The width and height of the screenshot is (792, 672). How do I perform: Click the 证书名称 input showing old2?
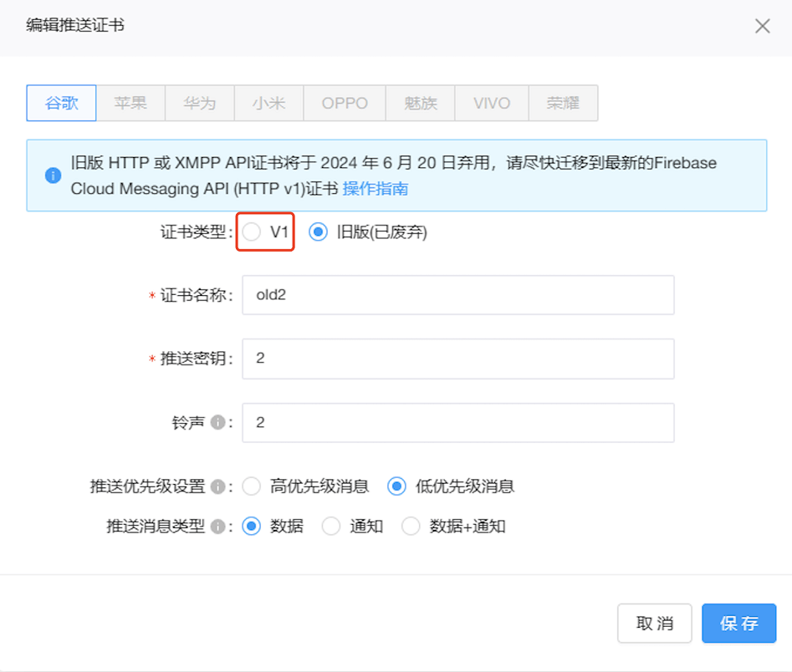coord(457,294)
